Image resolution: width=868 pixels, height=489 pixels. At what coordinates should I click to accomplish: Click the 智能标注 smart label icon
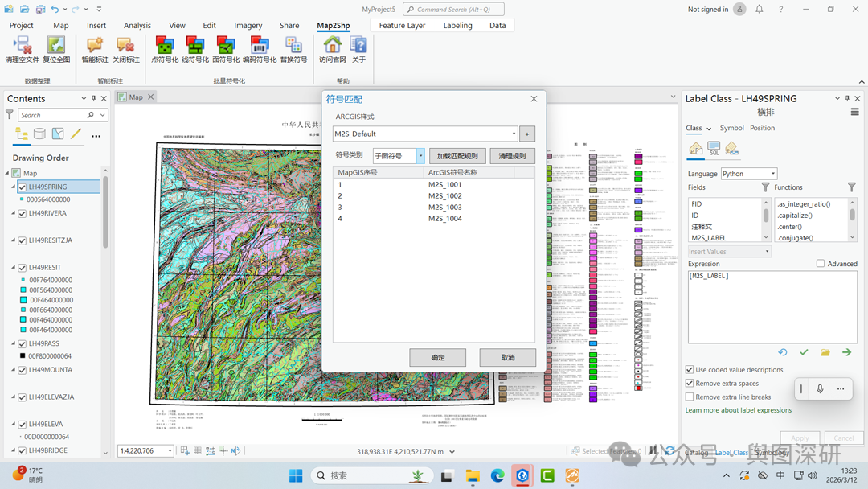pyautogui.click(x=95, y=45)
